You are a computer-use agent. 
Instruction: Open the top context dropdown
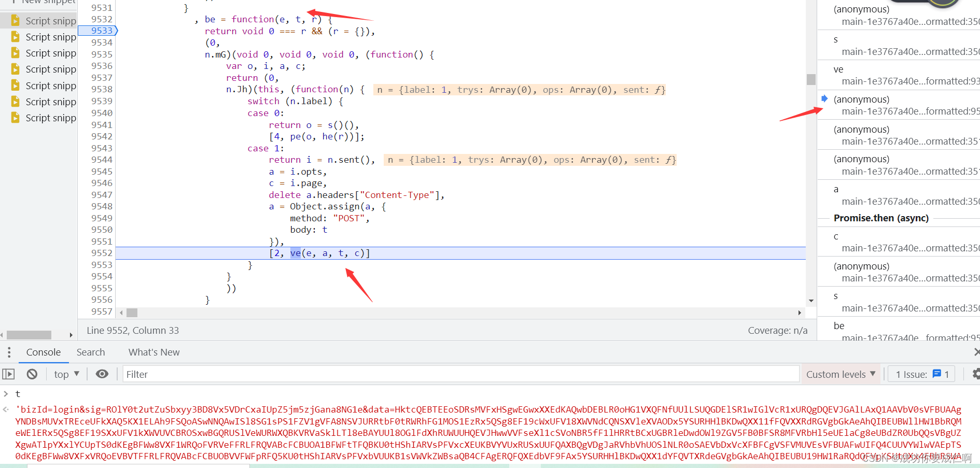tap(67, 374)
